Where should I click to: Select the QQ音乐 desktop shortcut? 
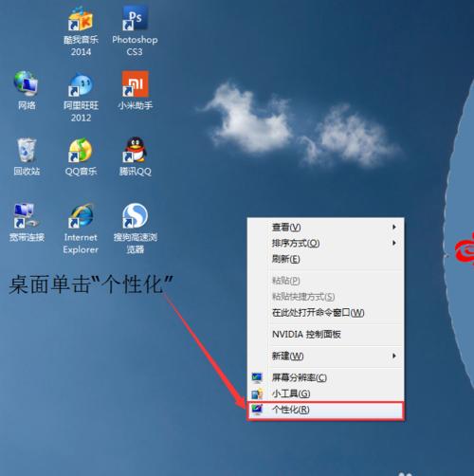tap(81, 150)
